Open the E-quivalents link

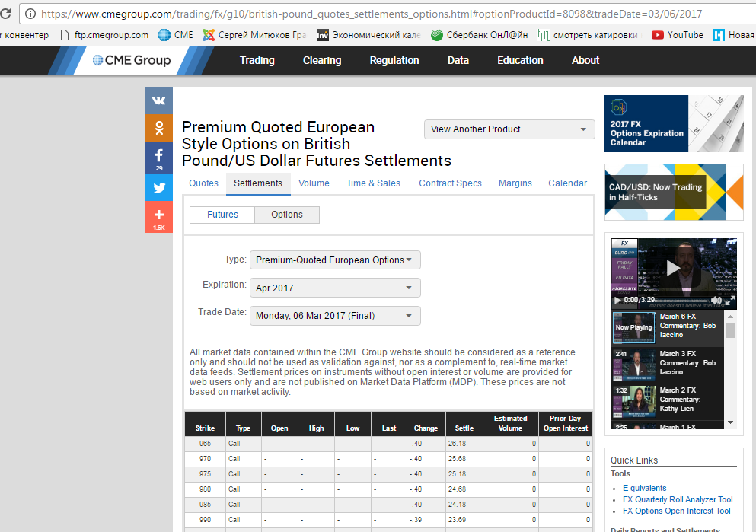point(644,488)
